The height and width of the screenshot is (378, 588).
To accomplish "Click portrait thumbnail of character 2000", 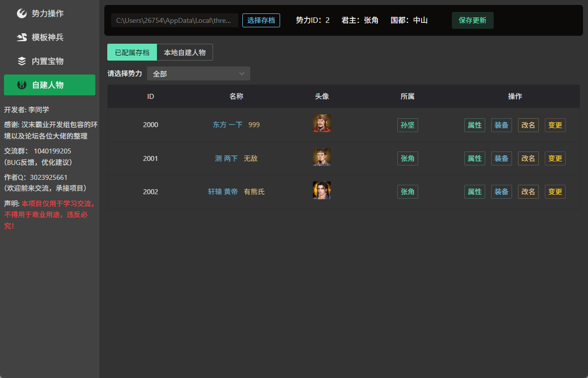I will point(322,123).
